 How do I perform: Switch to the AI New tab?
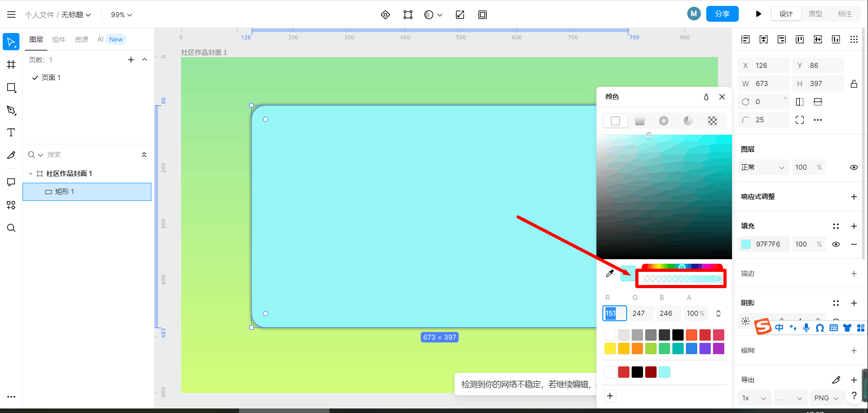pos(111,39)
